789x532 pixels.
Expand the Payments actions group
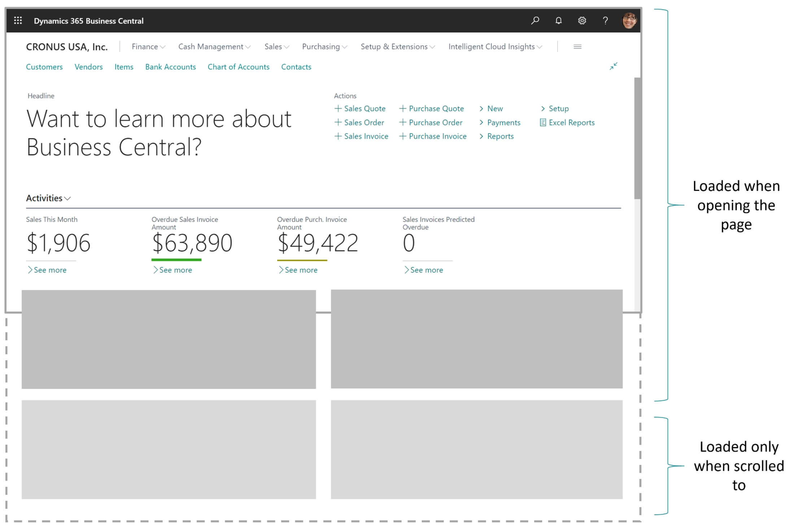pos(500,122)
